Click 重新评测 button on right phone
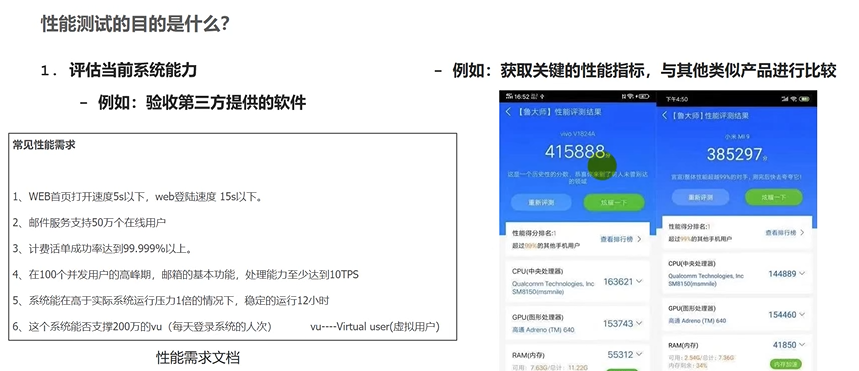Viewport: 859px width, 371px height. [701, 197]
